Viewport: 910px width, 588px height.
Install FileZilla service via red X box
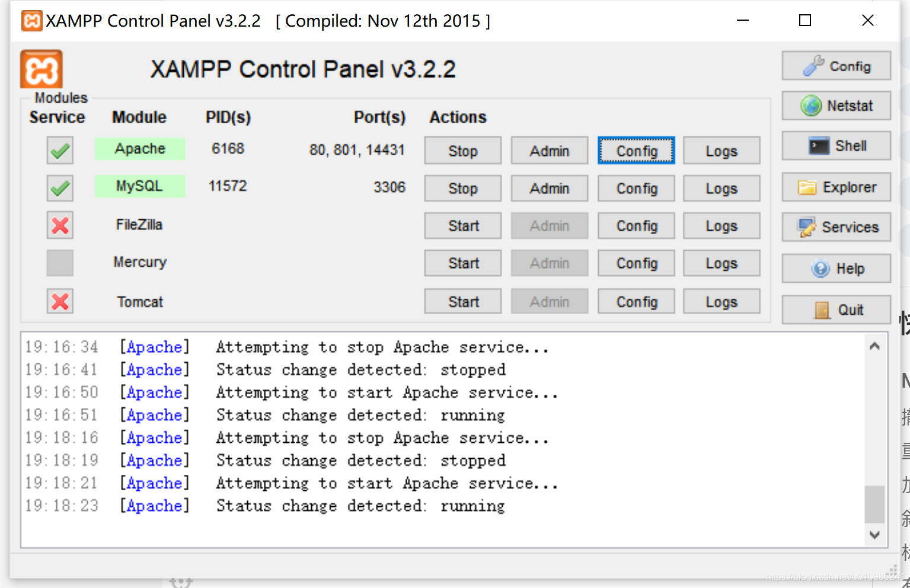point(60,225)
